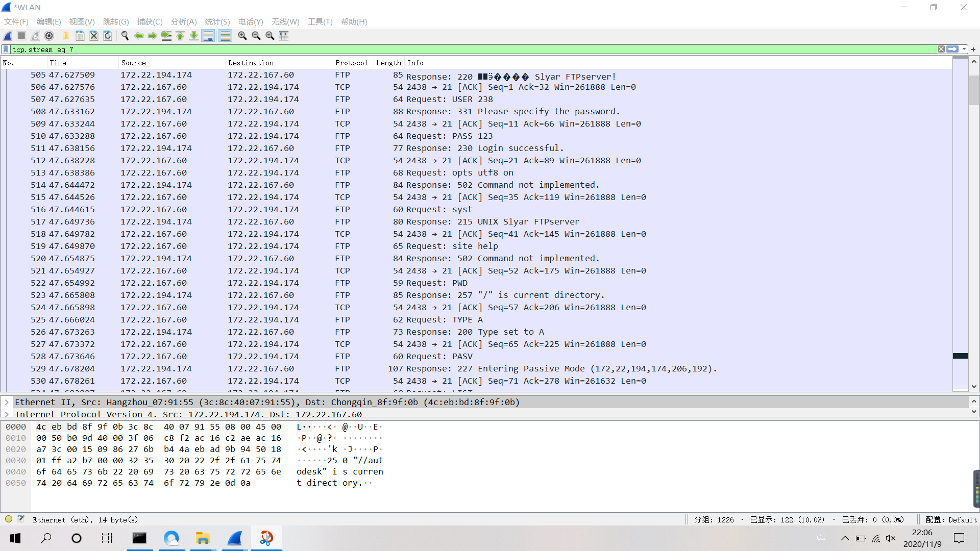This screenshot has height=551, width=980.
Task: Close the current capture file
Action: pyautogui.click(x=94, y=36)
